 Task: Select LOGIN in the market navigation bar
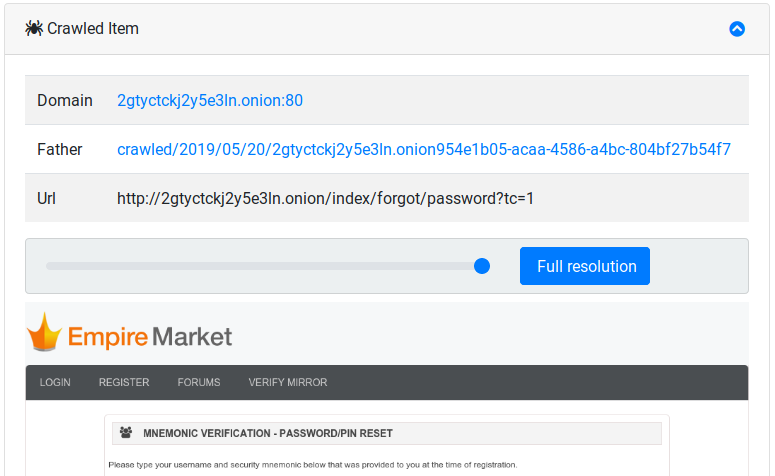click(x=55, y=382)
